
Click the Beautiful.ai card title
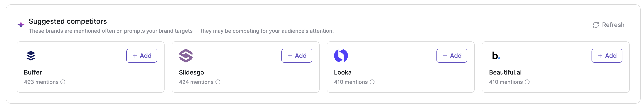pos(505,73)
